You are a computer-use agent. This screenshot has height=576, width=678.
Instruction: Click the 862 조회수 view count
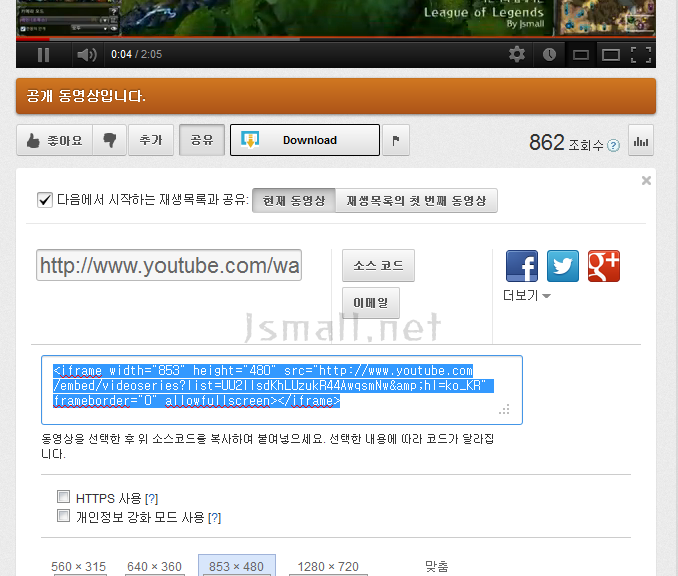[x=566, y=143]
